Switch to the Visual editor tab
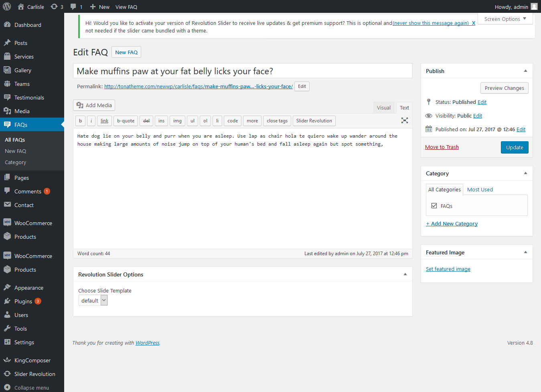 tap(383, 108)
